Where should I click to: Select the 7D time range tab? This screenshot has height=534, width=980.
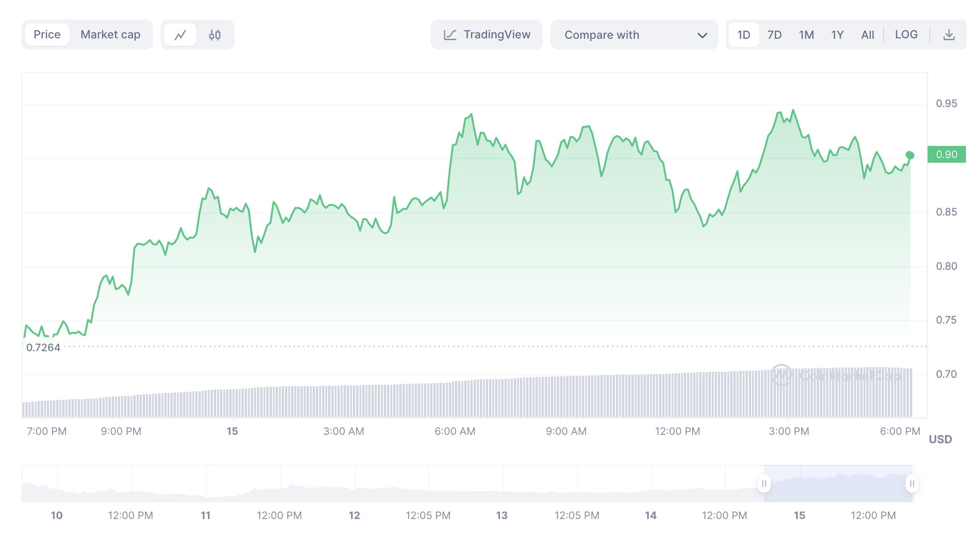click(775, 35)
